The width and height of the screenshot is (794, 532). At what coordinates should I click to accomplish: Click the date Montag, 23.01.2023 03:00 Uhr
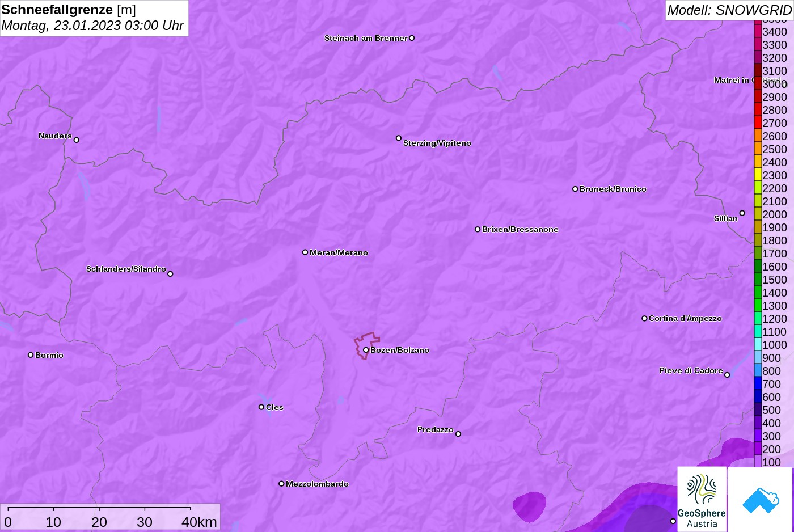coord(92,26)
